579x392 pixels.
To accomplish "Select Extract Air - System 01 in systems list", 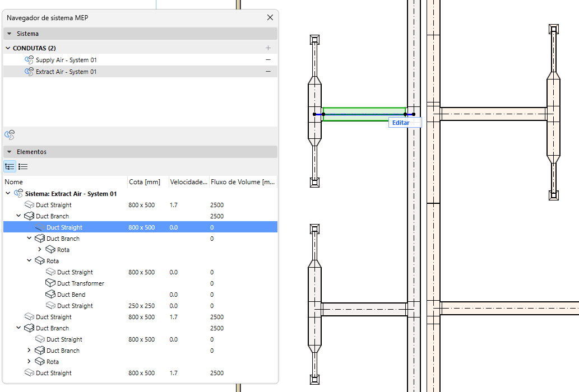I will click(x=66, y=72).
